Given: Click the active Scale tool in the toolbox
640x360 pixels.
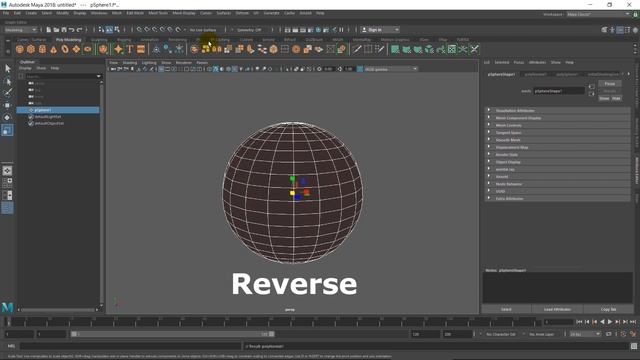Looking at the screenshot, I should [x=7, y=130].
